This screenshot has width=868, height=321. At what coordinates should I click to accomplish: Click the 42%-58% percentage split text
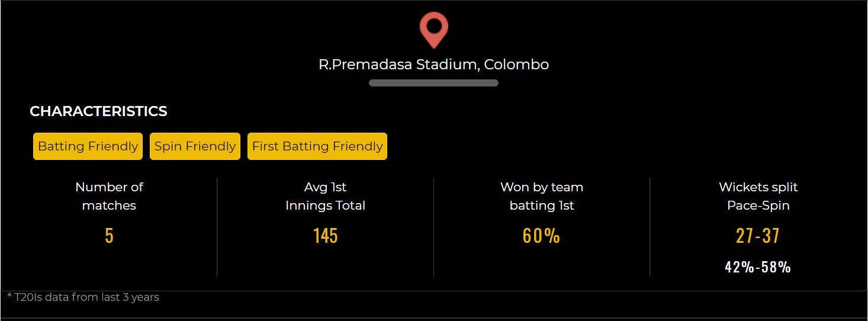pyautogui.click(x=758, y=267)
